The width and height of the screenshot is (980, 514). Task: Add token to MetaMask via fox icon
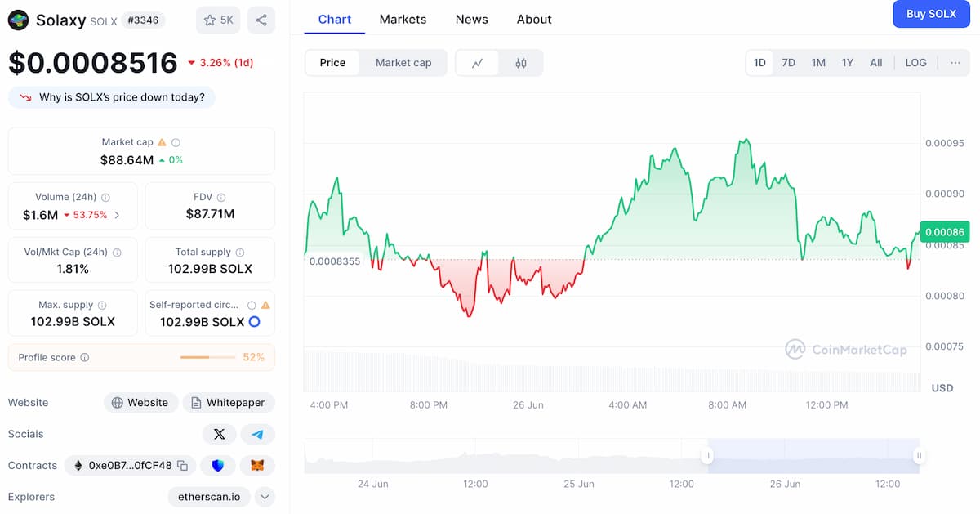[x=257, y=466]
